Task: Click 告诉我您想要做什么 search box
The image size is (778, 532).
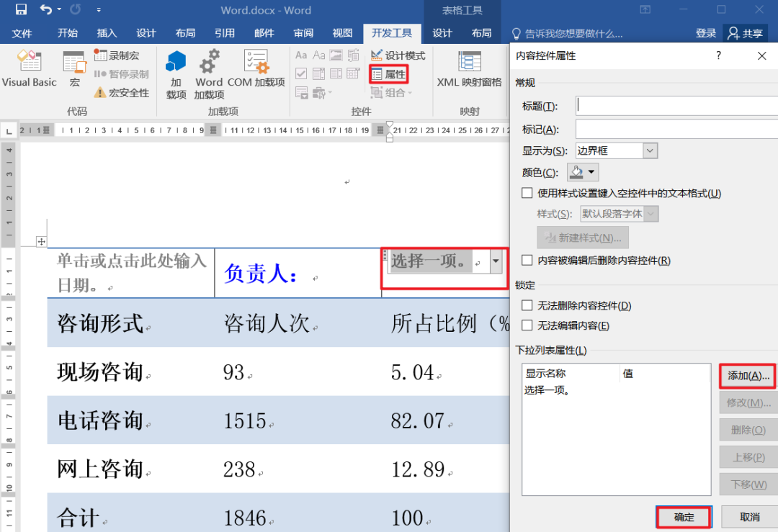Action: click(568, 33)
